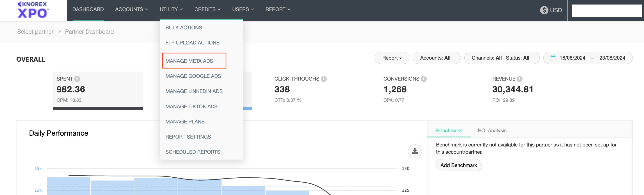Image resolution: width=644 pixels, height=195 pixels.
Task: Choose Manage Google Ads from Utility menu
Action: pyautogui.click(x=193, y=76)
